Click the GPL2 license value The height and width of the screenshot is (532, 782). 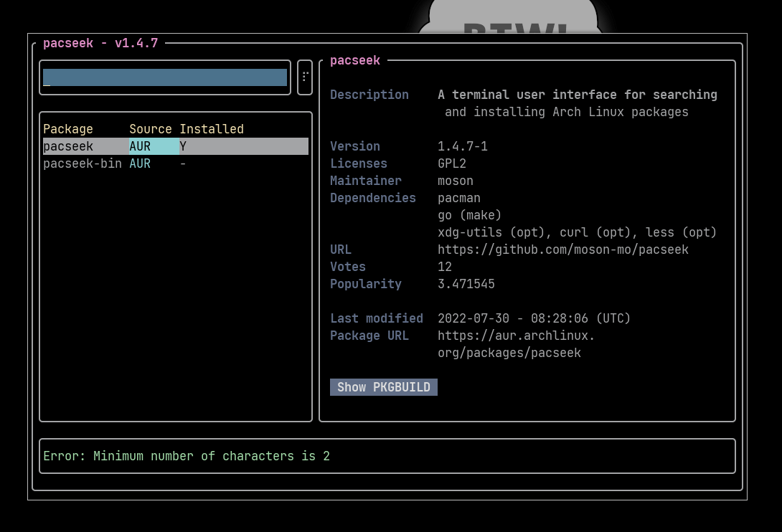452,163
